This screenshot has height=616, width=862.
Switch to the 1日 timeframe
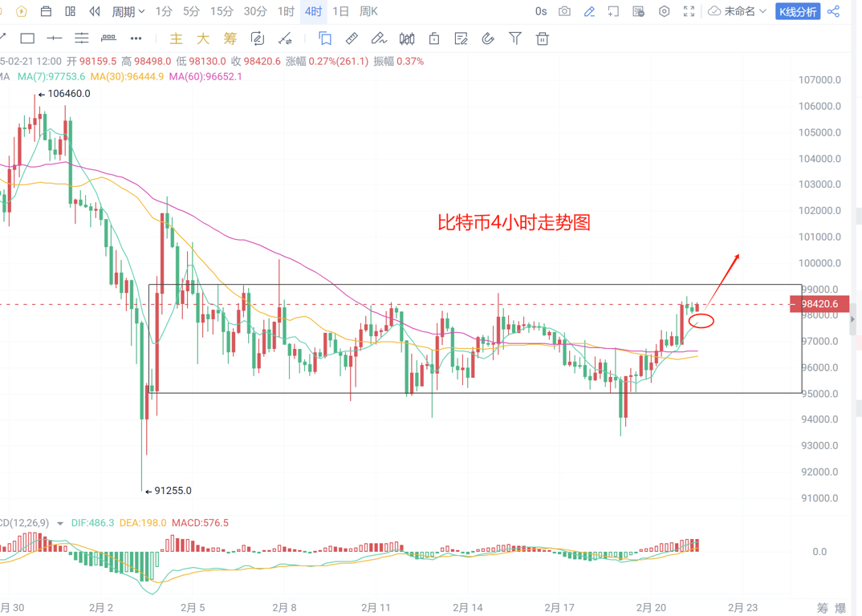[341, 11]
